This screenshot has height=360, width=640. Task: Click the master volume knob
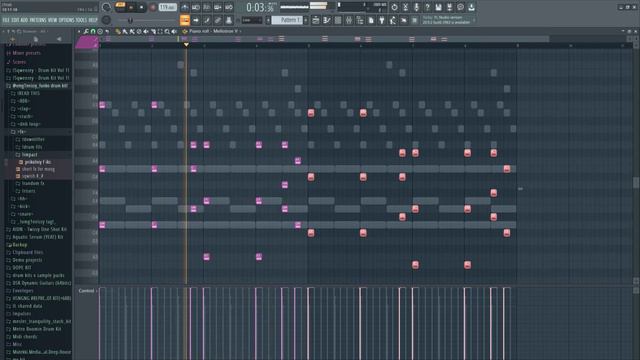point(106,7)
